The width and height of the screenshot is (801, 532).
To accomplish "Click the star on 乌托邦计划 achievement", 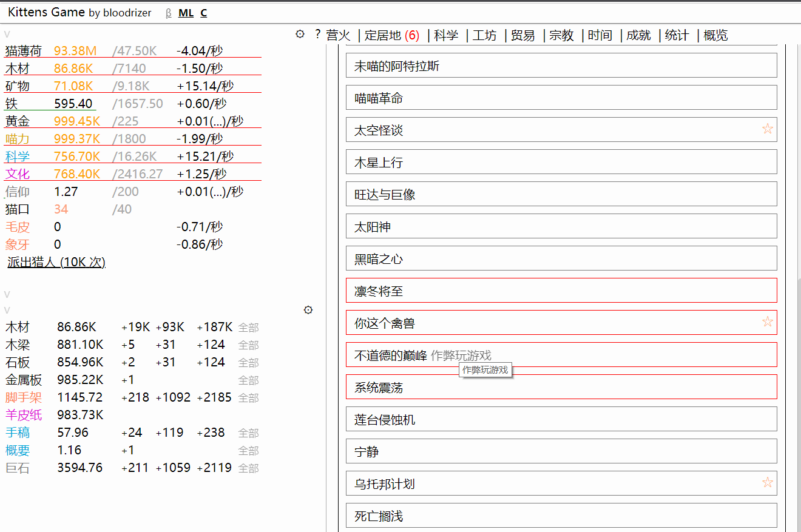I will tap(768, 482).
